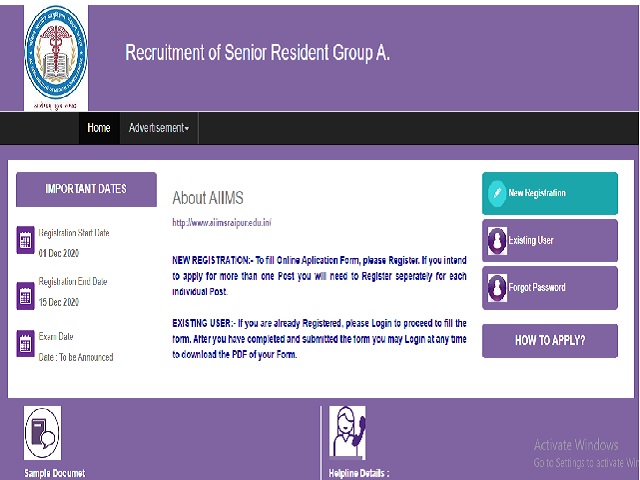Click the NEW REGISTRATION instruction paragraph
640x480 pixels.
(x=319, y=276)
